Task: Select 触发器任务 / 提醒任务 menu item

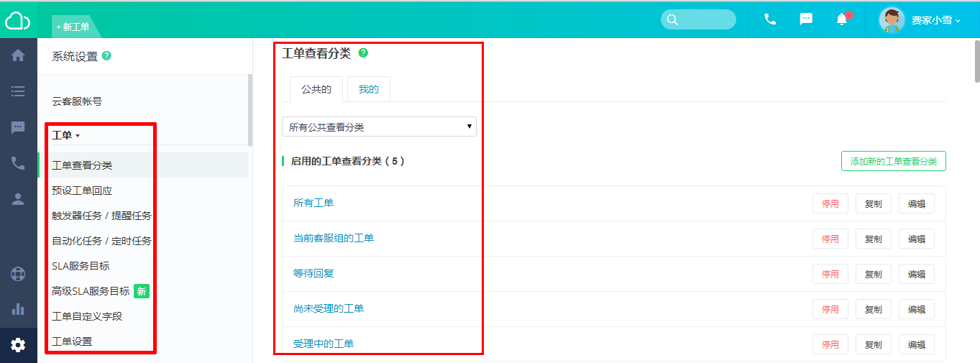Action: click(101, 216)
